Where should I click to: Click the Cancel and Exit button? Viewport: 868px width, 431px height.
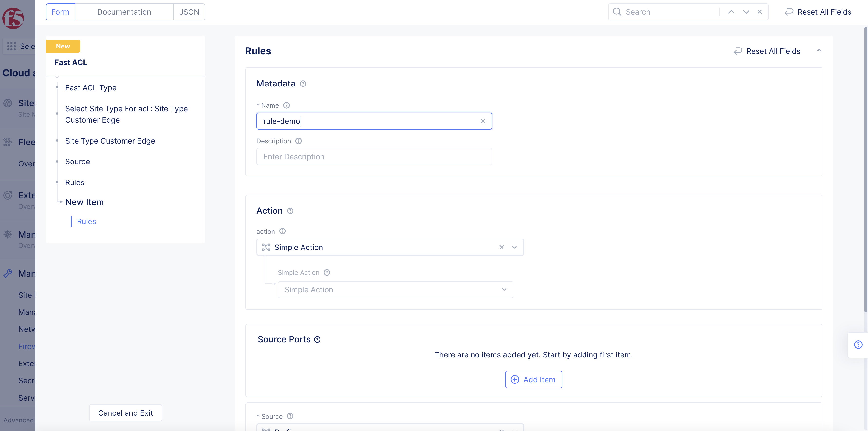(x=125, y=413)
